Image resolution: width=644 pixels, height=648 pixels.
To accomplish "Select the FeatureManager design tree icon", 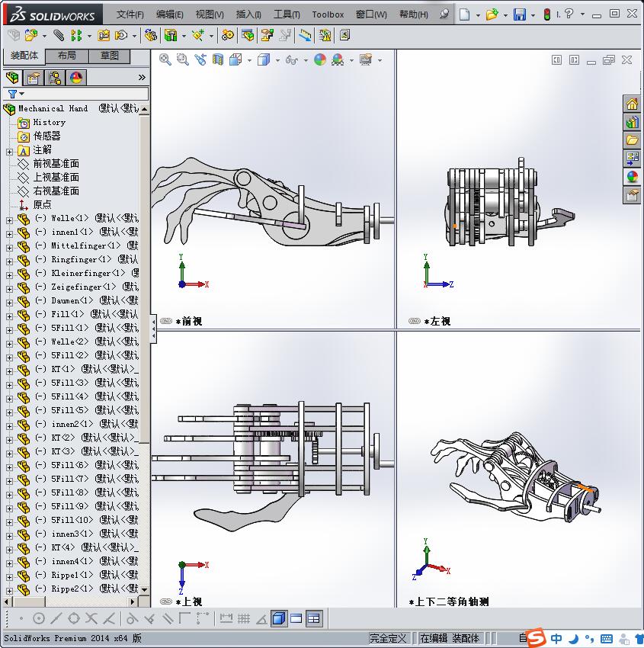I will click(x=12, y=78).
